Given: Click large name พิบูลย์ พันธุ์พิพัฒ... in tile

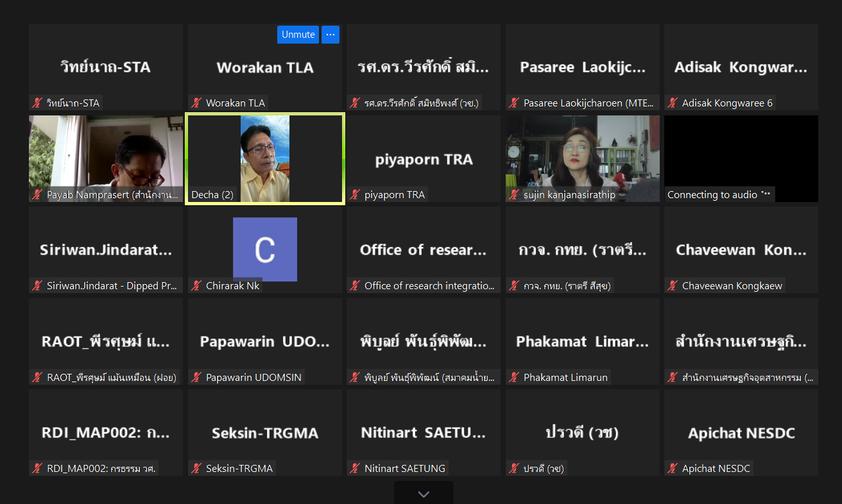Looking at the screenshot, I should 424,342.
